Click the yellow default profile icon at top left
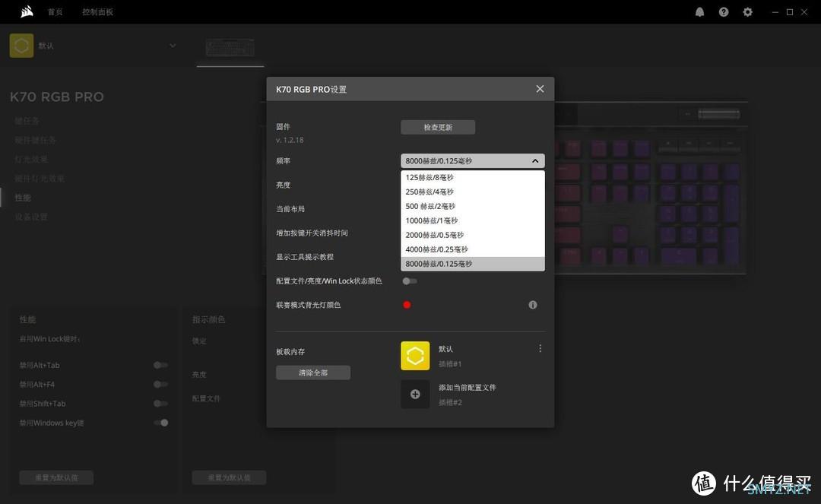Viewport: 821px width, 504px height. (x=21, y=46)
